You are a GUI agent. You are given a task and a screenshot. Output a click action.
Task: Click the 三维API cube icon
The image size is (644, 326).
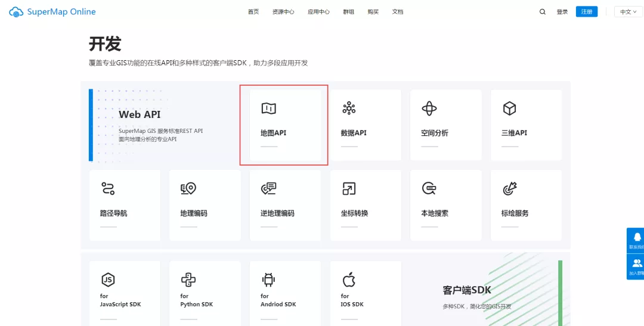[509, 108]
